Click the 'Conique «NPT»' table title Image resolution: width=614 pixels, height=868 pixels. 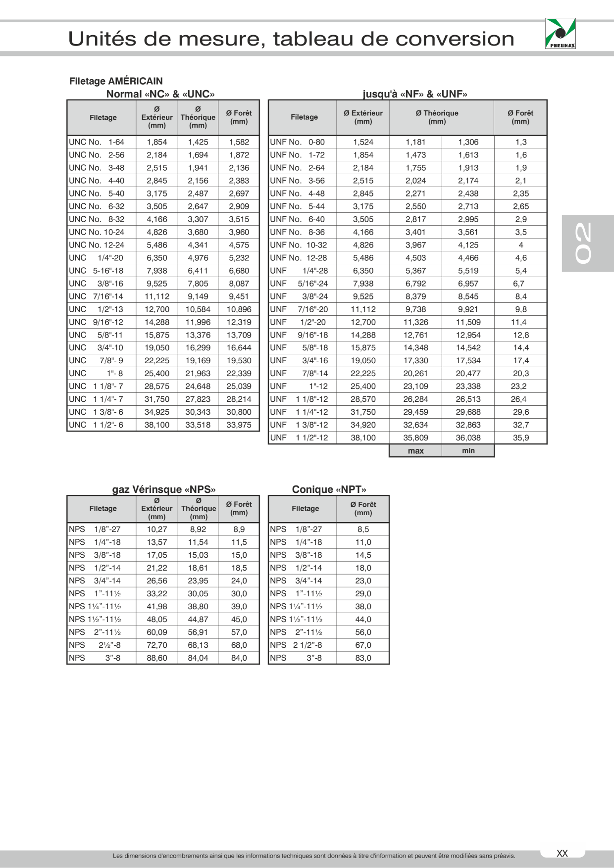point(329,489)
